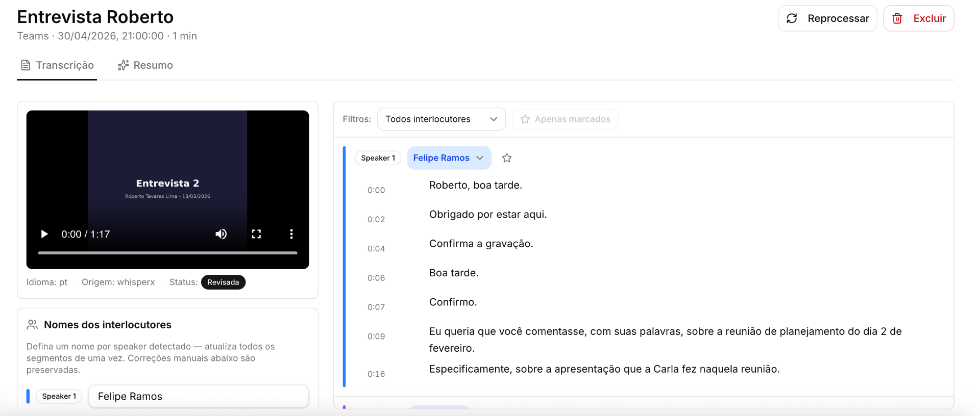Select the line "Confirma a gravação."
The height and width of the screenshot is (416, 980).
(x=481, y=244)
